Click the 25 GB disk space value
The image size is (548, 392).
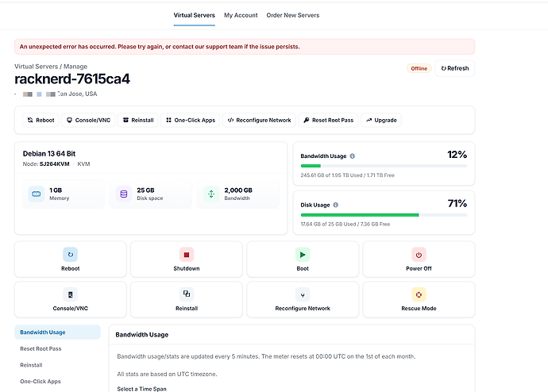click(x=145, y=190)
